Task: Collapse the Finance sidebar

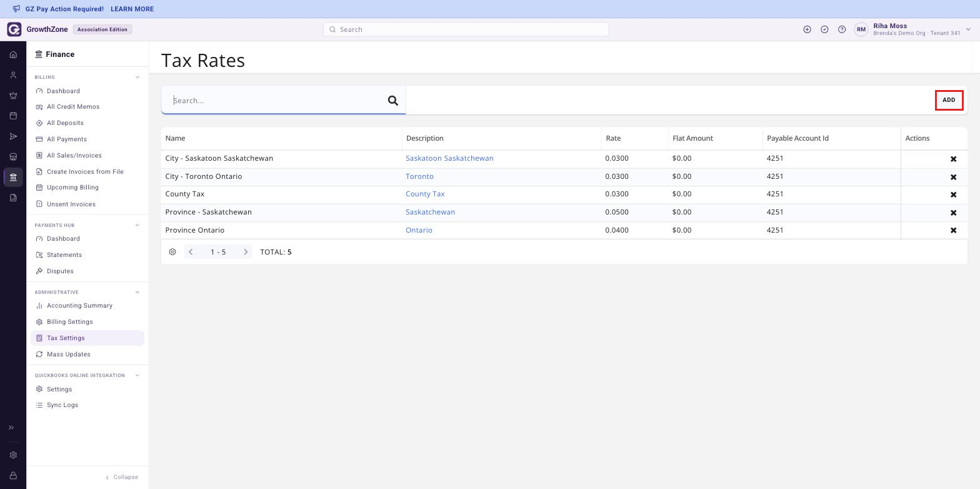Action: pyautogui.click(x=122, y=477)
